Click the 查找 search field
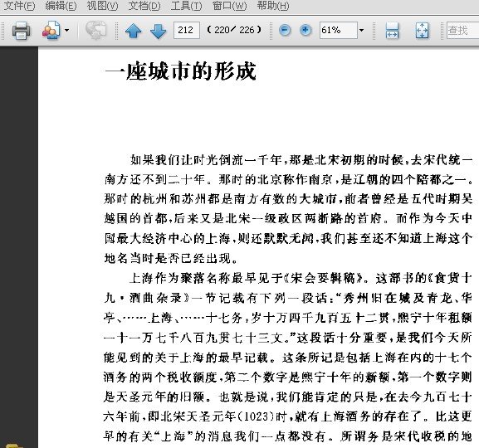Screen dimensions: 479x448 coord(462,30)
